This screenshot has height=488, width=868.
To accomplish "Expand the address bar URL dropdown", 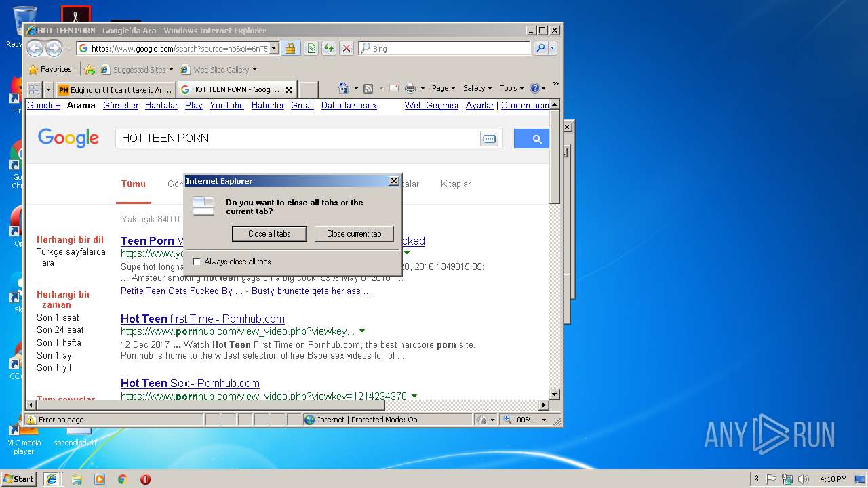I will tap(274, 48).
